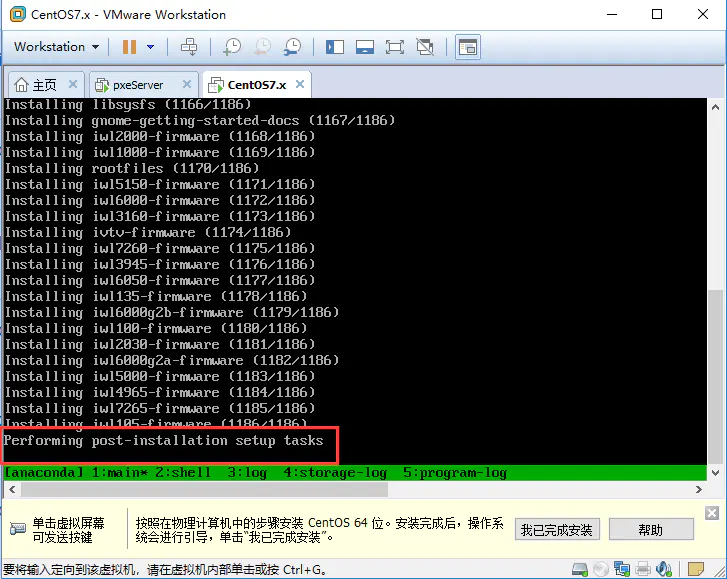Enter full screen mode icon
Screen dimensions: 727x579
pos(395,47)
